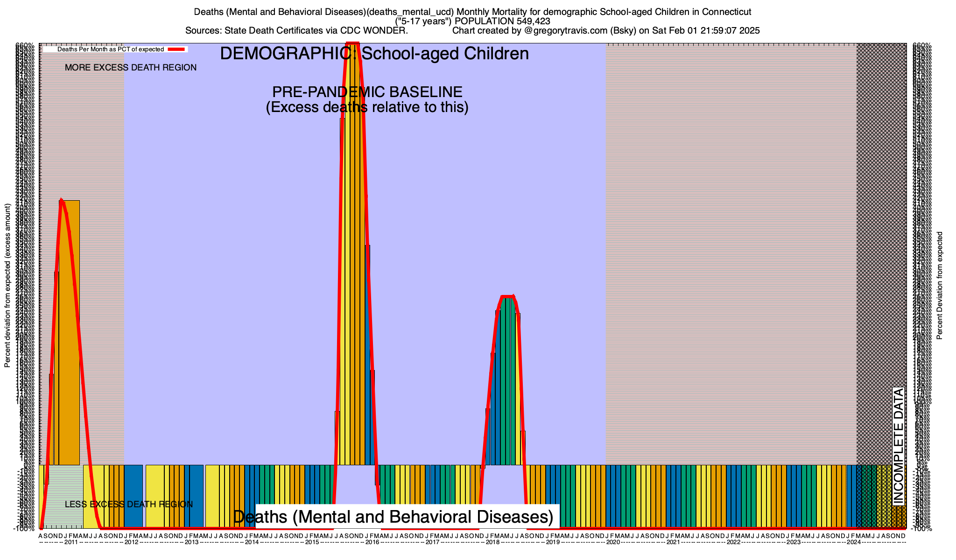Click the red line legend swatch

tap(177, 49)
